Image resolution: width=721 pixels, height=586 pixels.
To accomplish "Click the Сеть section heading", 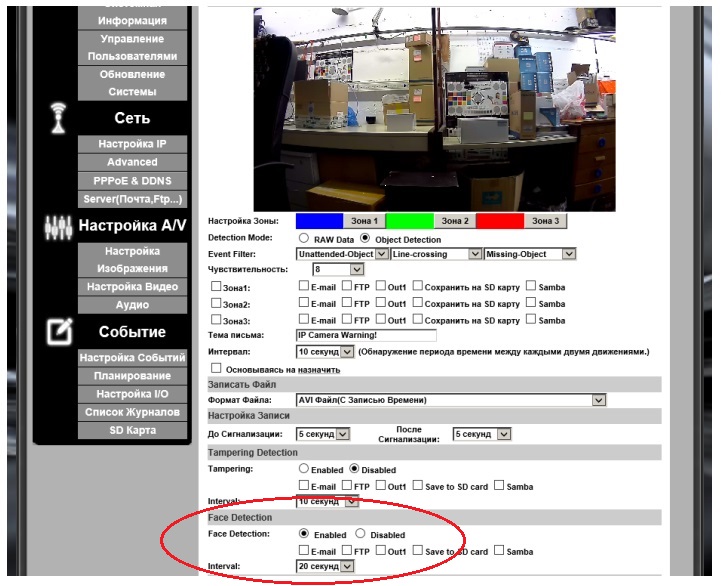I will coord(132,118).
